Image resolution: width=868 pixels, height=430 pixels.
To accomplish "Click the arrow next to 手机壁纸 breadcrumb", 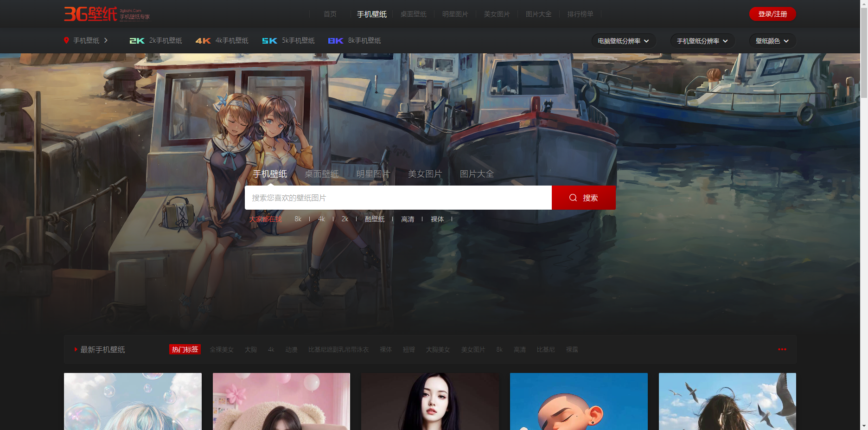I will point(106,40).
